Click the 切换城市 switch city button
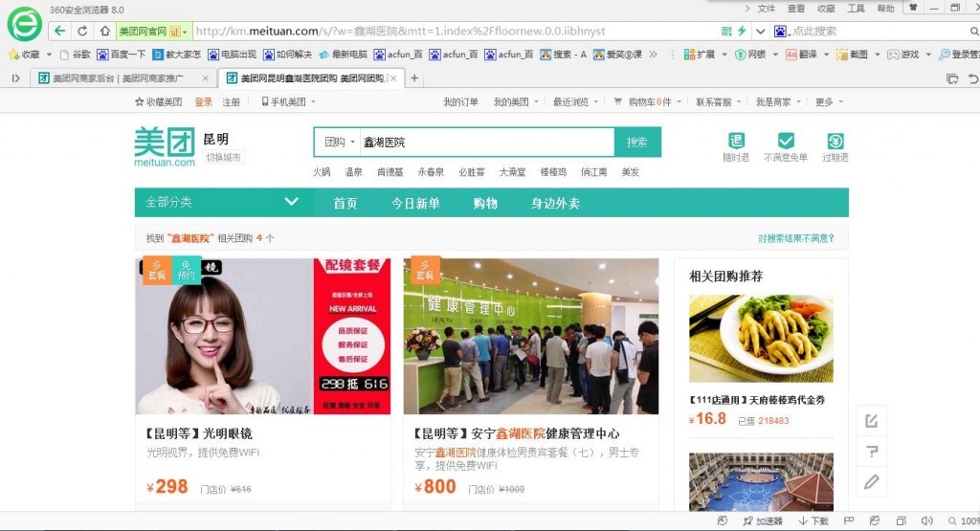 tap(223, 158)
